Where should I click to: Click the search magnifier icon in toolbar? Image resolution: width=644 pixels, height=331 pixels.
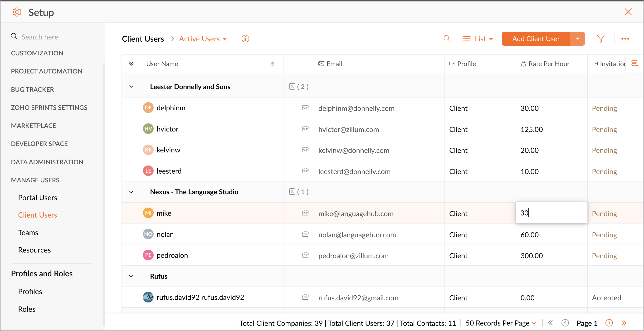(x=447, y=39)
